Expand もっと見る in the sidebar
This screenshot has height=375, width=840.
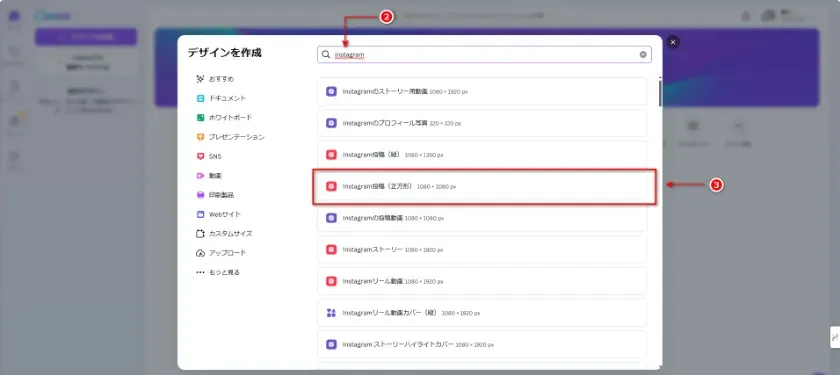218,272
